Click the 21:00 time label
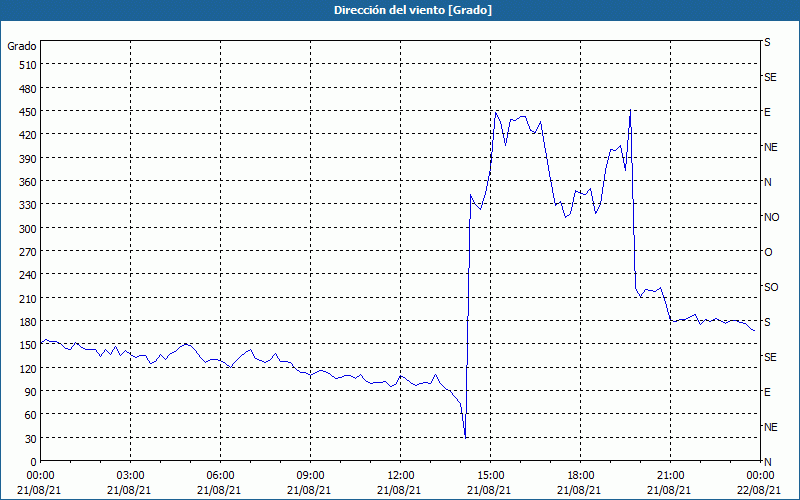The image size is (800, 500). click(670, 476)
